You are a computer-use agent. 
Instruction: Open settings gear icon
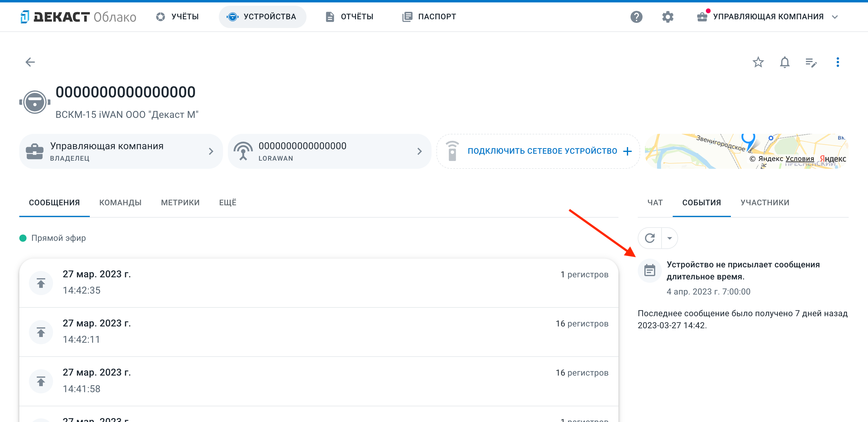click(668, 17)
